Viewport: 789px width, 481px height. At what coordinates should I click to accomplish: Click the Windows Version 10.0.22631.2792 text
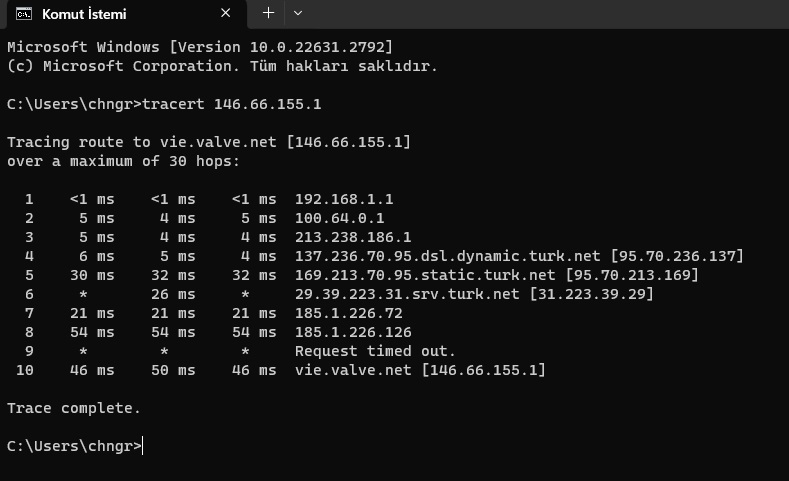pyautogui.click(x=280, y=47)
